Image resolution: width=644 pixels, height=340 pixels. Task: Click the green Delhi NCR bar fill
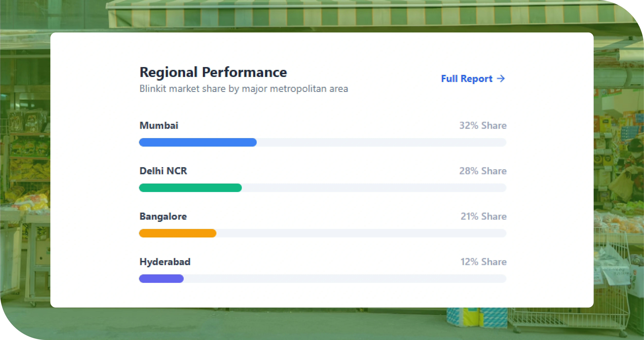coord(190,188)
